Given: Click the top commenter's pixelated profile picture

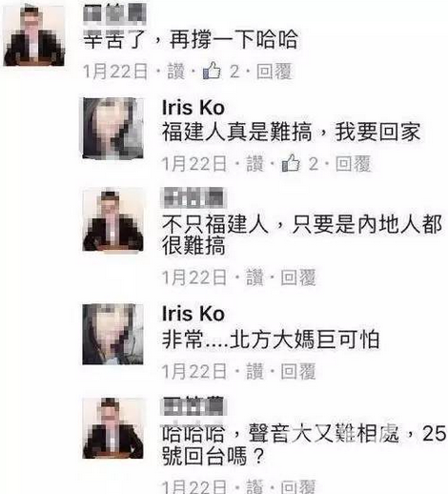Looking at the screenshot, I should pos(33,35).
